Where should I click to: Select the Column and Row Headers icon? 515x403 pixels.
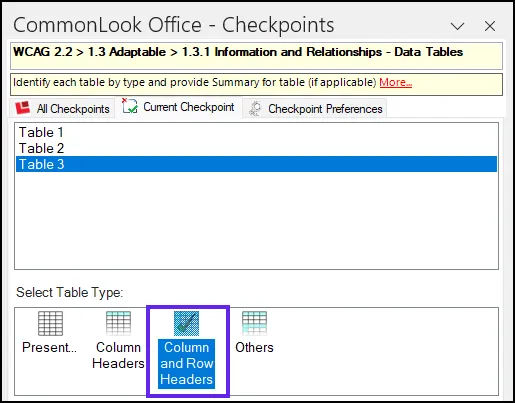[186, 323]
